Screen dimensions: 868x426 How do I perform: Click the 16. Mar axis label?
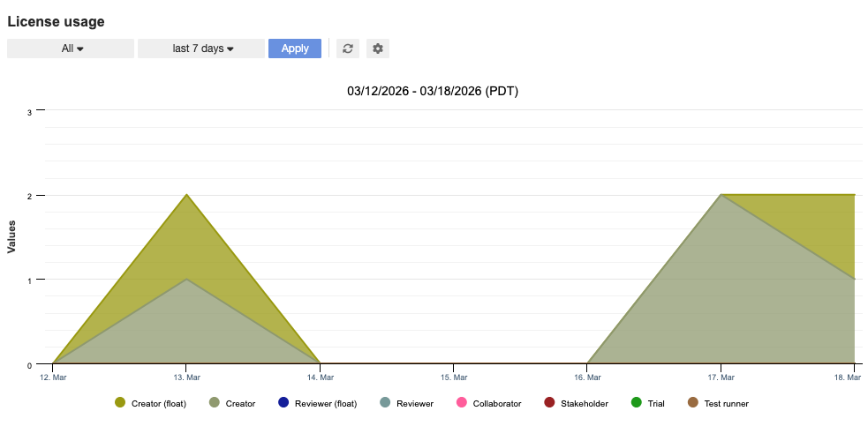(x=587, y=377)
